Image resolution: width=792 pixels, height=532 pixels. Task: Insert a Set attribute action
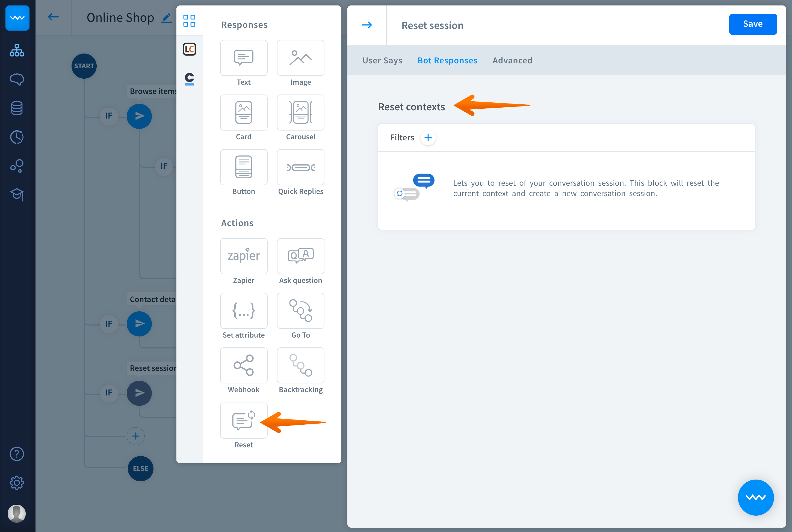coord(244,311)
